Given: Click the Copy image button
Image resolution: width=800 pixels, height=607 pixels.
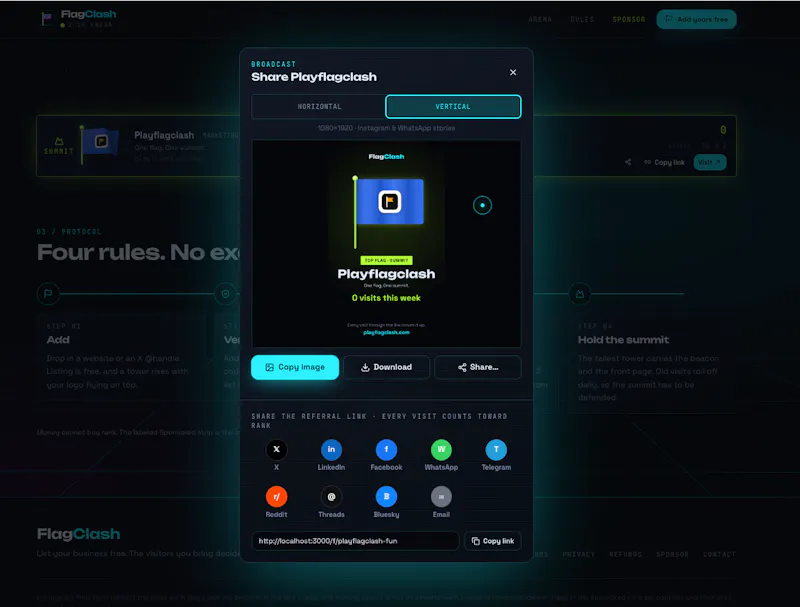Looking at the screenshot, I should coord(295,367).
